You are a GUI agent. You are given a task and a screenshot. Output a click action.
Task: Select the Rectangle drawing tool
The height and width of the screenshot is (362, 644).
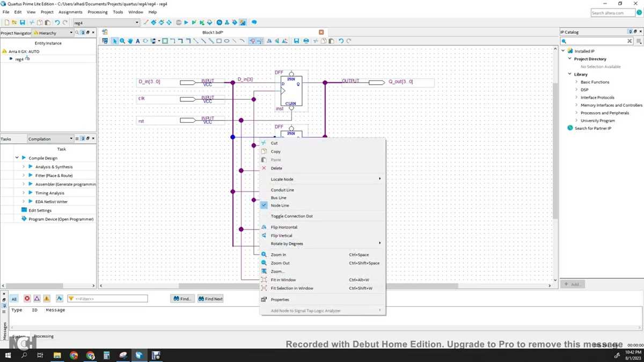coord(219,41)
